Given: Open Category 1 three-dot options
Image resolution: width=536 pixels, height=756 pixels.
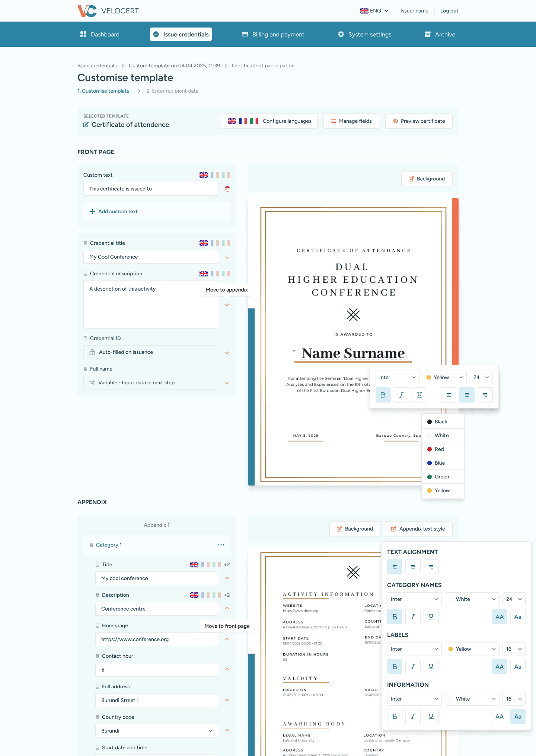Looking at the screenshot, I should pos(221,545).
